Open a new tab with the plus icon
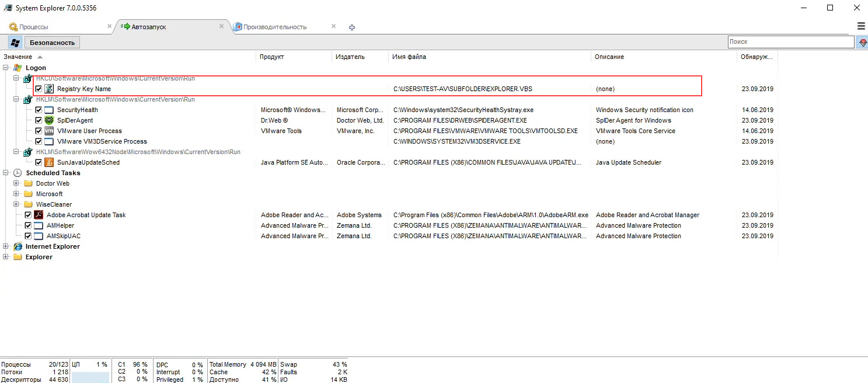 (352, 27)
